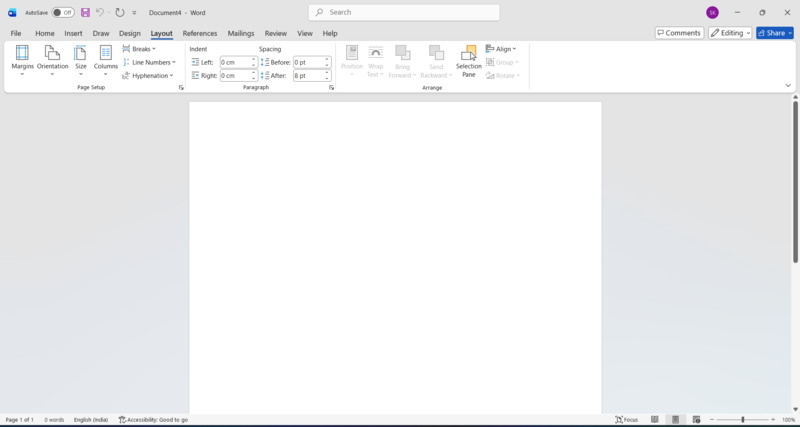Viewport: 800px width, 427px height.
Task: Open the Margins gallery
Action: click(22, 61)
